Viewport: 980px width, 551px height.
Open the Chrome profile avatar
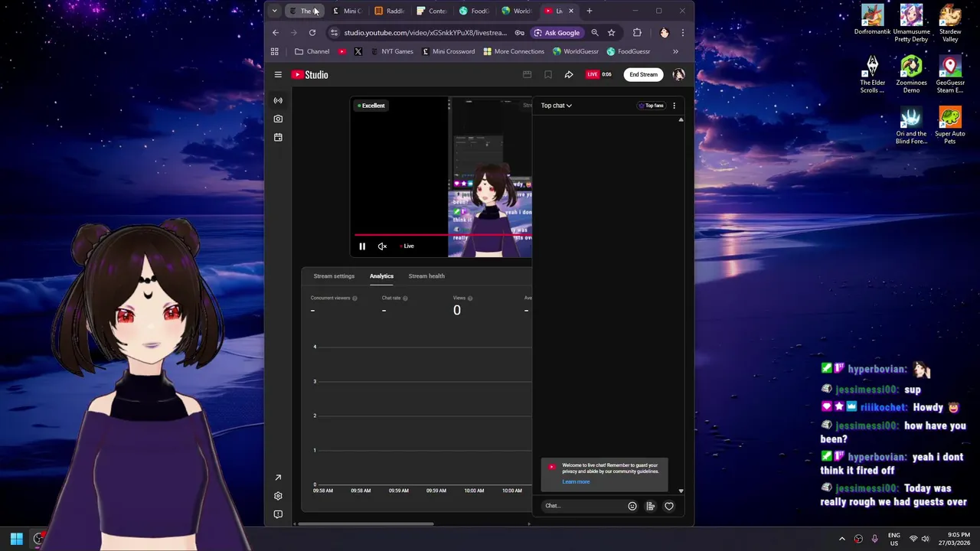pos(664,33)
